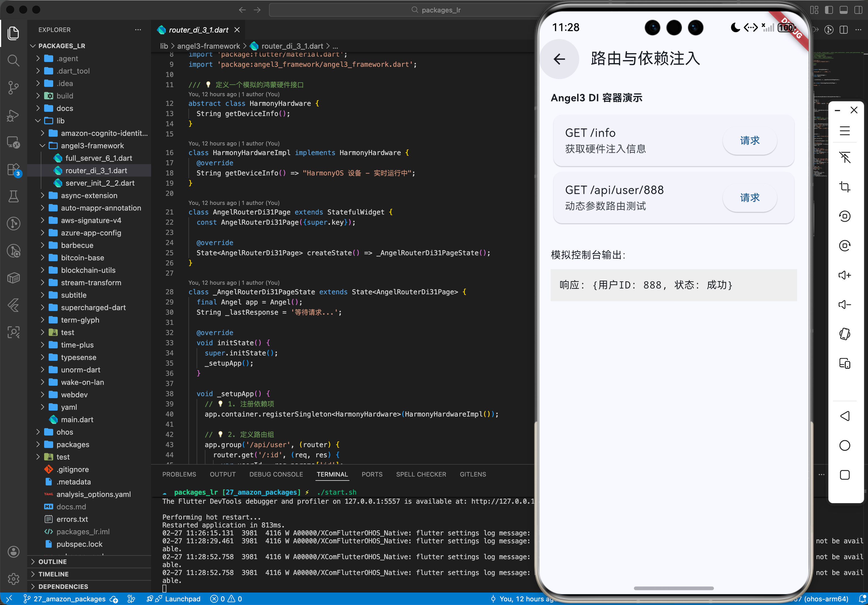
Task: Toggle the bottom panel visibility button
Action: pos(844,10)
